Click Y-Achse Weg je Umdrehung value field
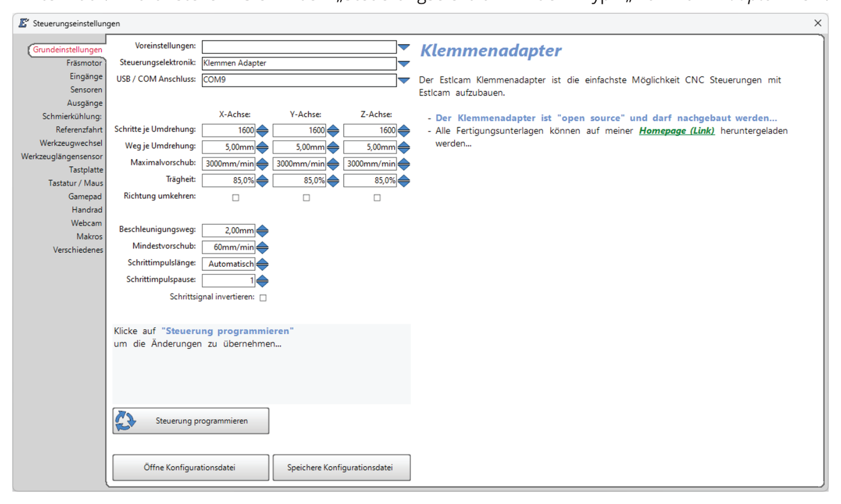Viewport: 841px width, 504px height. pos(300,147)
